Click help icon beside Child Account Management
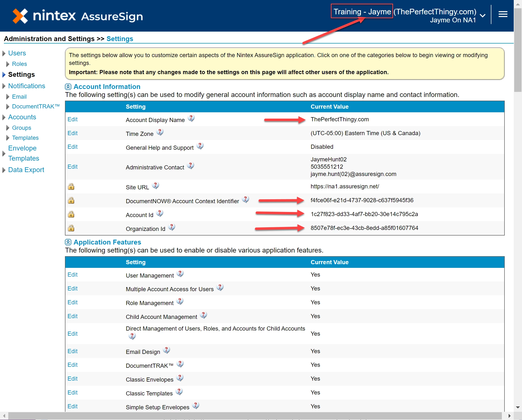522x420 pixels. point(203,315)
